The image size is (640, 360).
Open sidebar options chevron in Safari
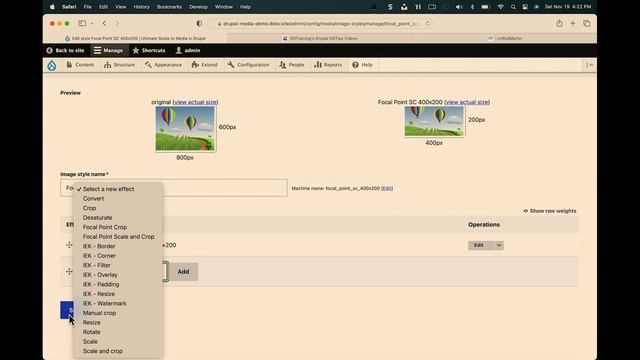click(x=92, y=24)
